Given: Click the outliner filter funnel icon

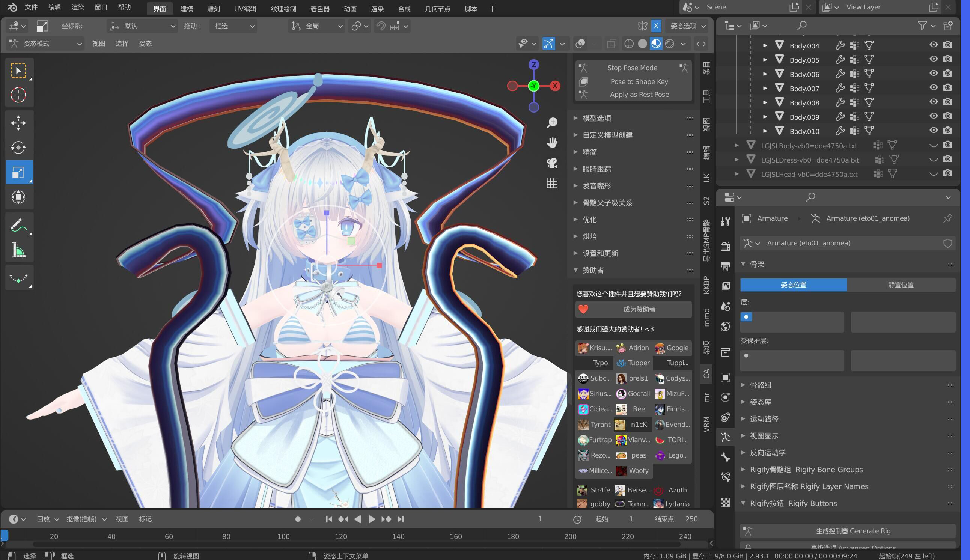Looking at the screenshot, I should tap(922, 26).
